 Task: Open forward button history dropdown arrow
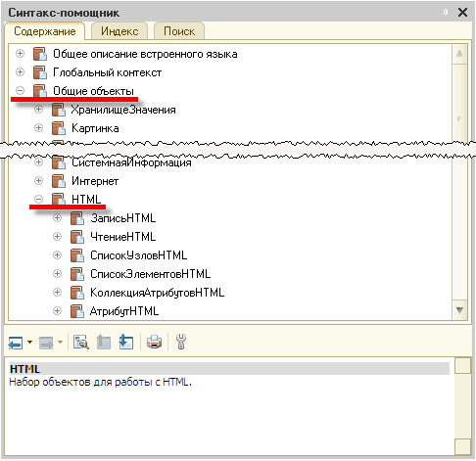pos(60,343)
